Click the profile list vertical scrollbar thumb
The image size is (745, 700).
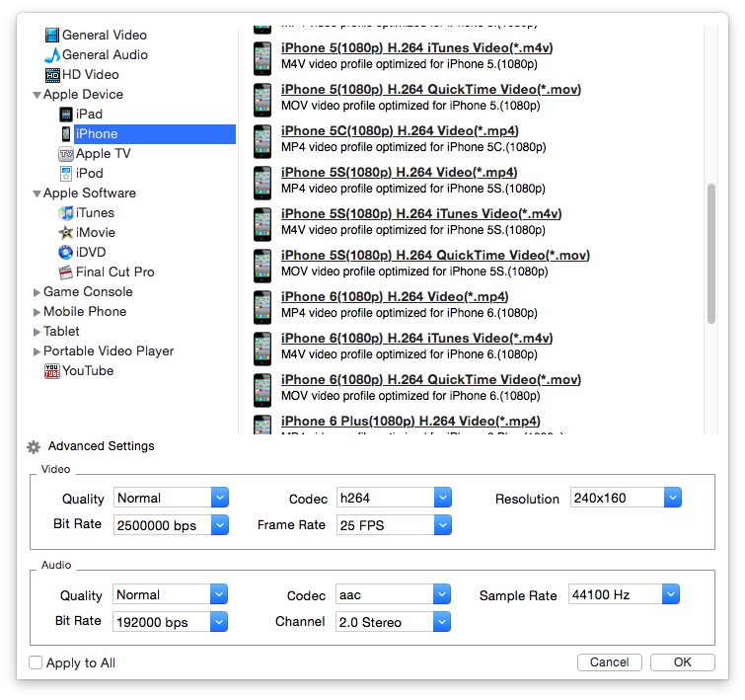[x=710, y=254]
